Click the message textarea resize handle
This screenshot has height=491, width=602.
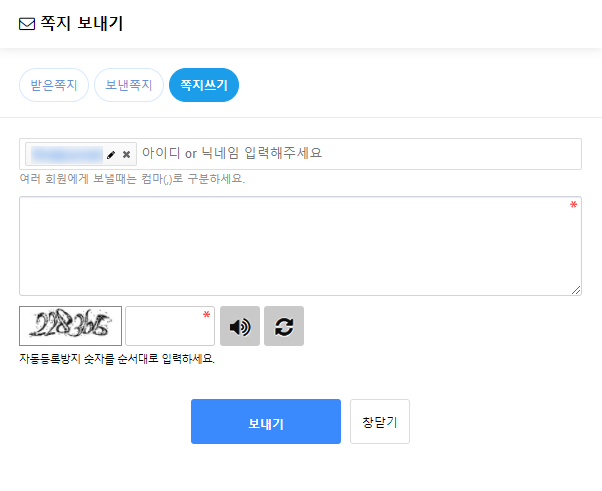576,290
